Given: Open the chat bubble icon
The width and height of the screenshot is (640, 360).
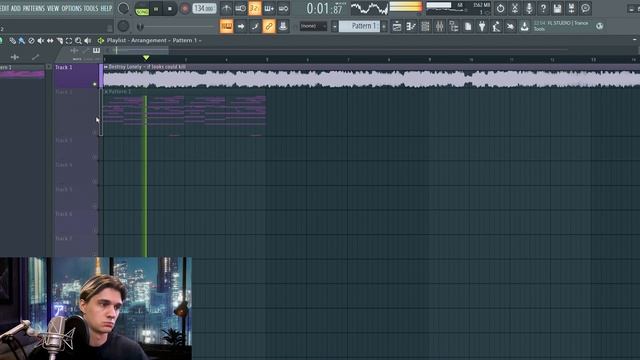Looking at the screenshot, I should pos(585,8).
